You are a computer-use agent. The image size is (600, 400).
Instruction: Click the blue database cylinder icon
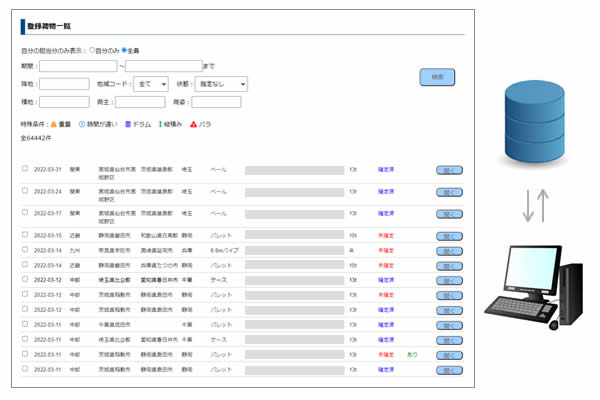coord(537,115)
